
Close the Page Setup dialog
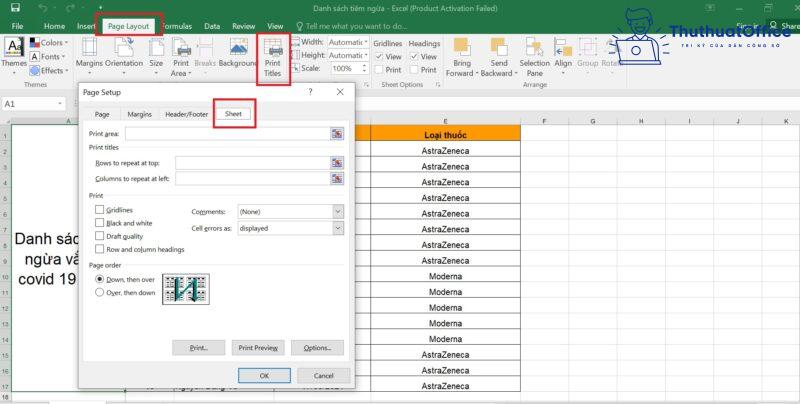(x=340, y=92)
